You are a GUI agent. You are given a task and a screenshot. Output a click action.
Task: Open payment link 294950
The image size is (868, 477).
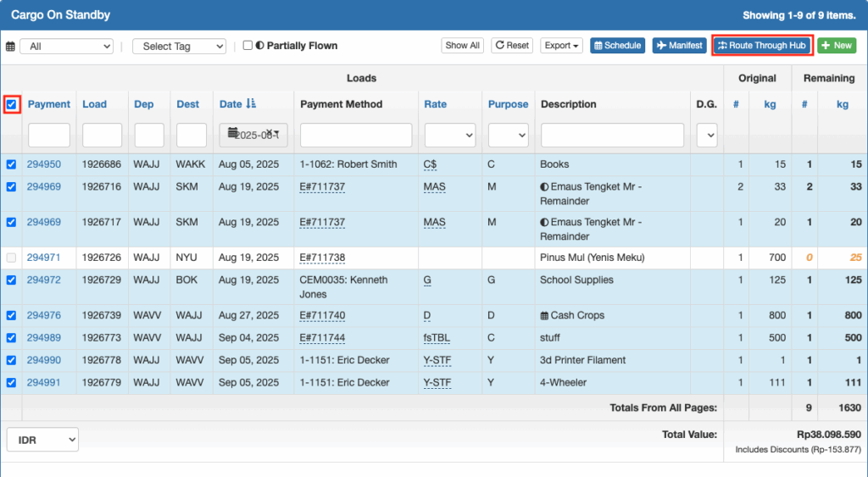pyautogui.click(x=44, y=164)
